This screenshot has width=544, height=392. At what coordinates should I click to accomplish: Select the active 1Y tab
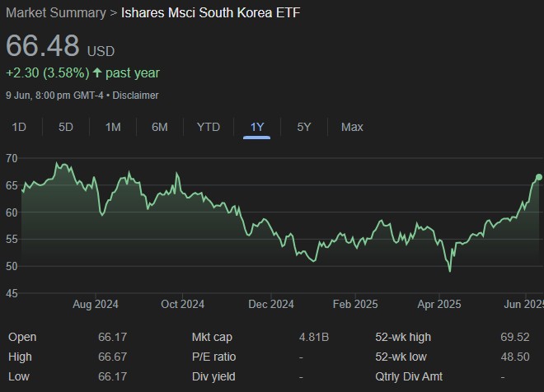(257, 127)
